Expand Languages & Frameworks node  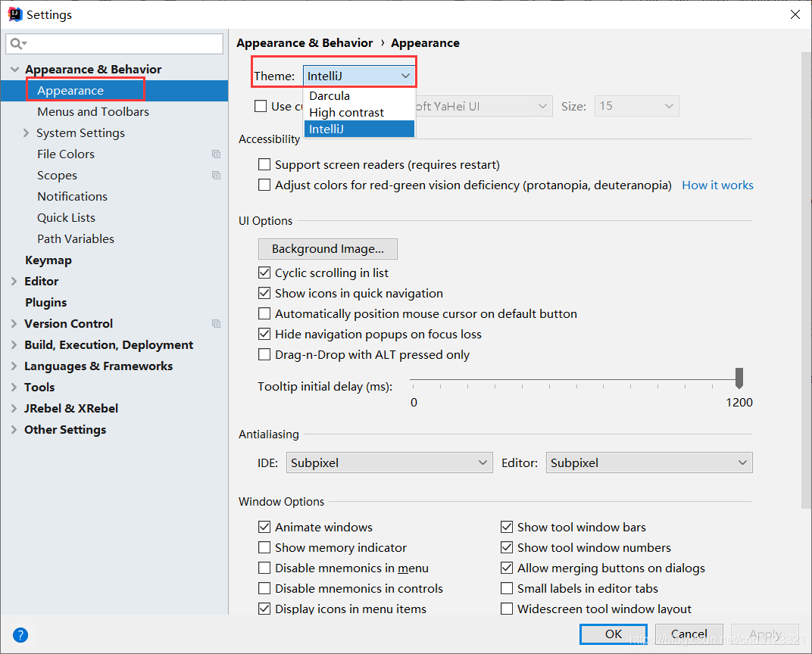tap(14, 366)
